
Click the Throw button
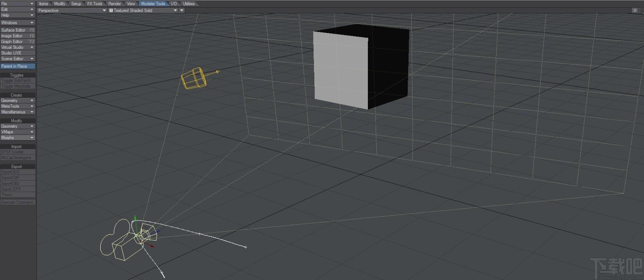[x=18, y=195]
